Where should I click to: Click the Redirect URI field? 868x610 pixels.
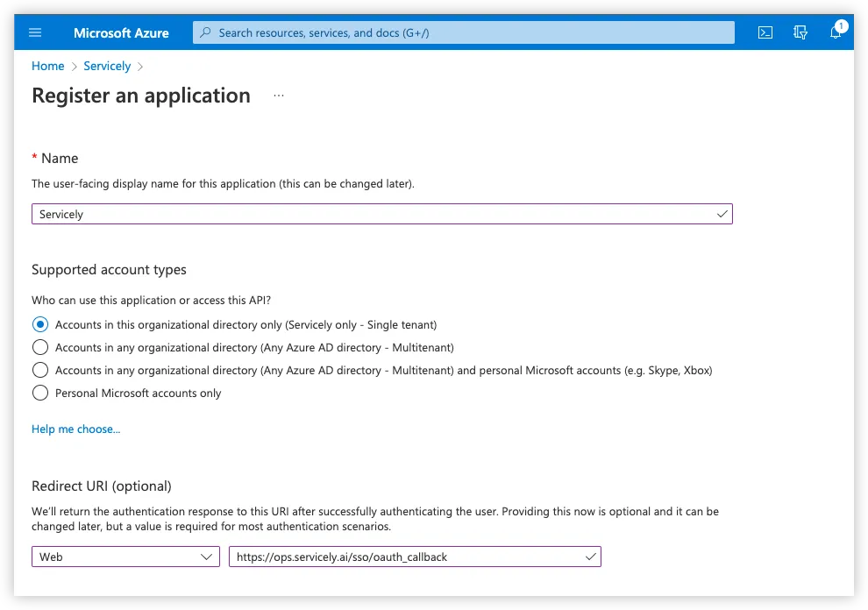(x=415, y=557)
